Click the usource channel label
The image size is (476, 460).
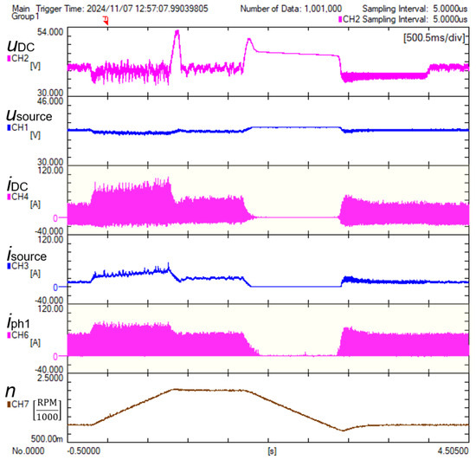[x=29, y=115]
